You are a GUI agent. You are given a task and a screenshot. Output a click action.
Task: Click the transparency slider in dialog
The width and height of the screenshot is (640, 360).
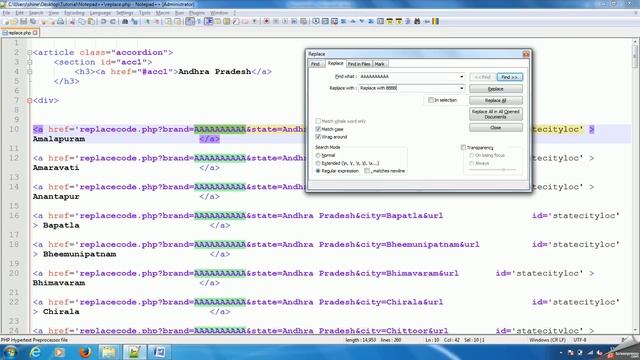[493, 169]
